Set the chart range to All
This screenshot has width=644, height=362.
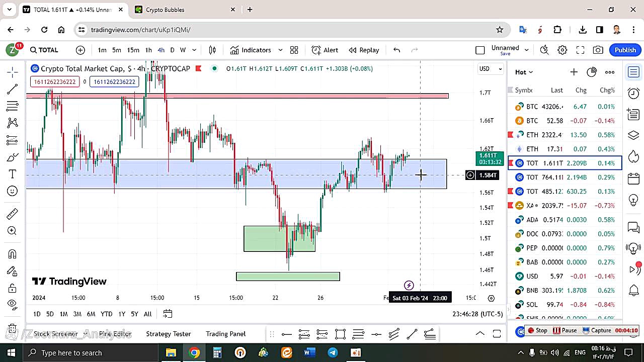[x=147, y=314]
